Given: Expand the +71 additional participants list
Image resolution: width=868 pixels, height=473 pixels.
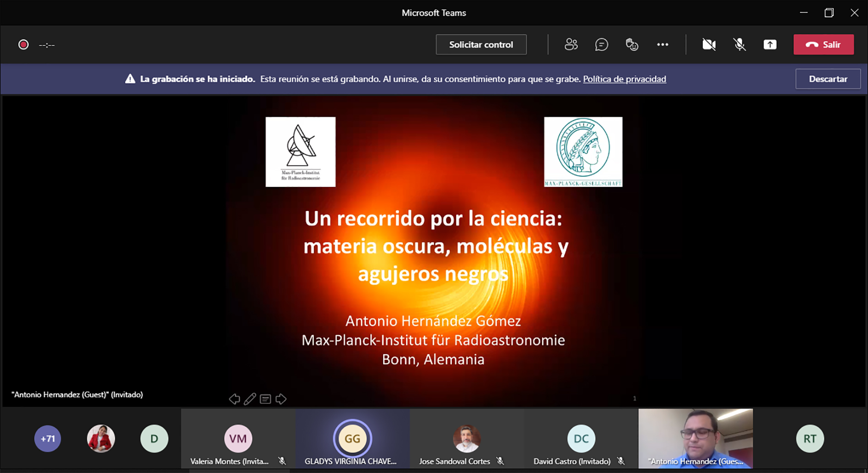Looking at the screenshot, I should click(x=48, y=439).
